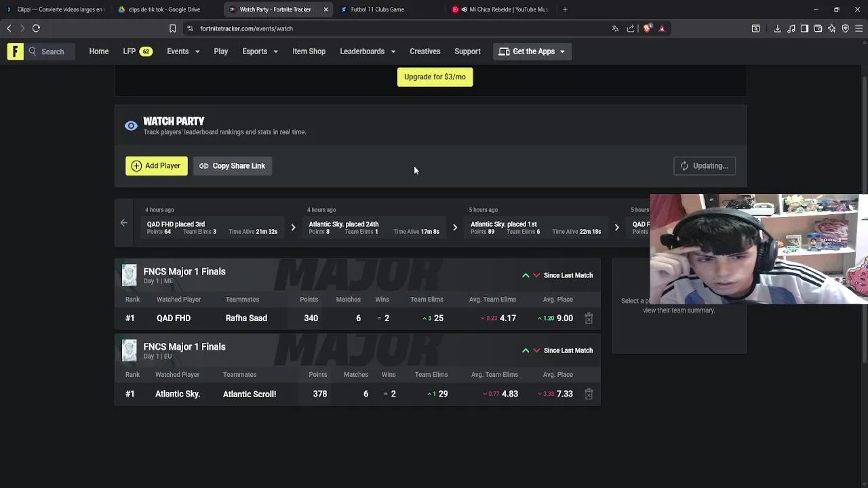Bookmark this page with the bookmark icon
The height and width of the screenshot is (488, 868).
[x=172, y=28]
